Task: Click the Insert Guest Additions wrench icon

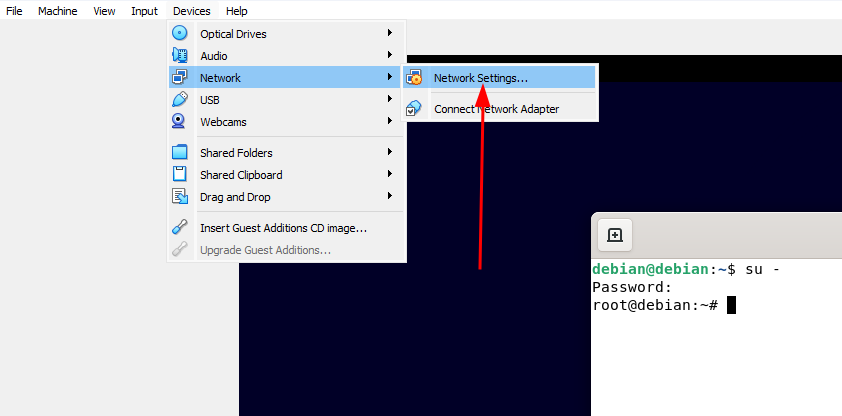Action: coord(179,228)
